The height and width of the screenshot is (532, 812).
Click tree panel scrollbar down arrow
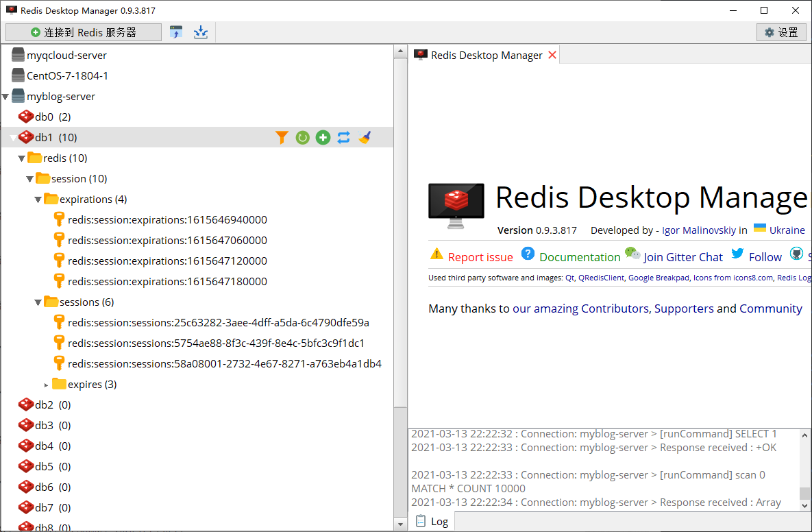pyautogui.click(x=400, y=524)
